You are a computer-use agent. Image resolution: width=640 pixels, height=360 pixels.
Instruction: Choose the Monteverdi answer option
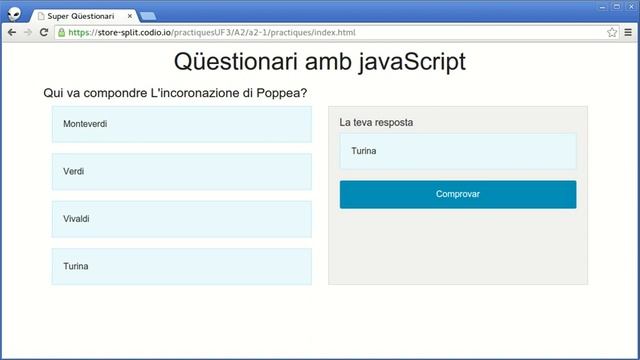182,124
